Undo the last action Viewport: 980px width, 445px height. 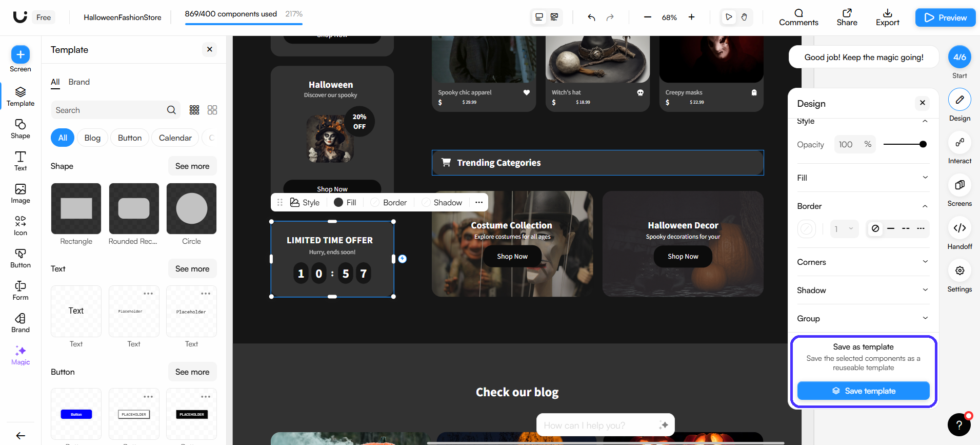click(591, 17)
